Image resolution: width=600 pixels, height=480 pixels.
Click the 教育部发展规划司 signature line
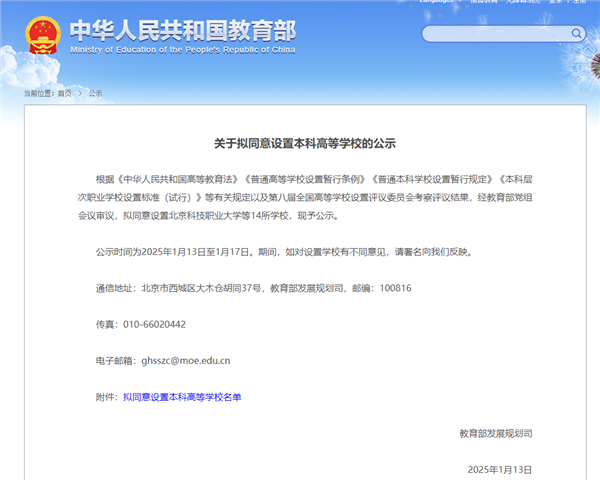[x=496, y=433]
